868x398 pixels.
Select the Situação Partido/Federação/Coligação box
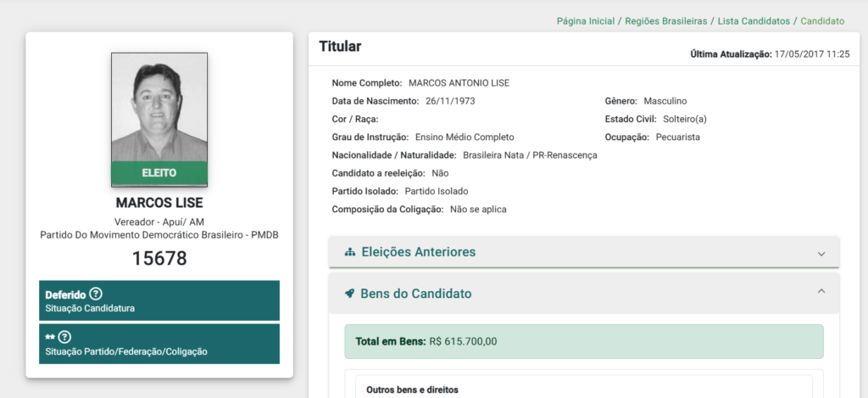point(159,344)
